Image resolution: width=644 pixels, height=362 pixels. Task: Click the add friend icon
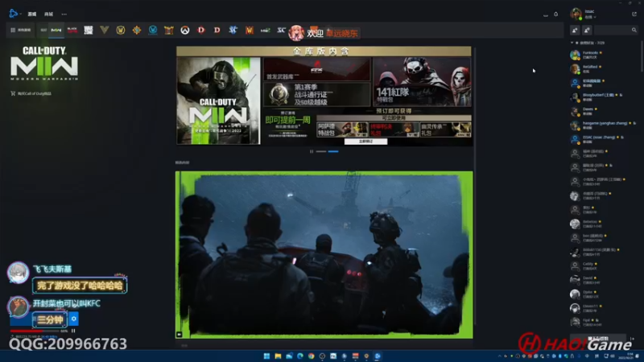coord(575,30)
